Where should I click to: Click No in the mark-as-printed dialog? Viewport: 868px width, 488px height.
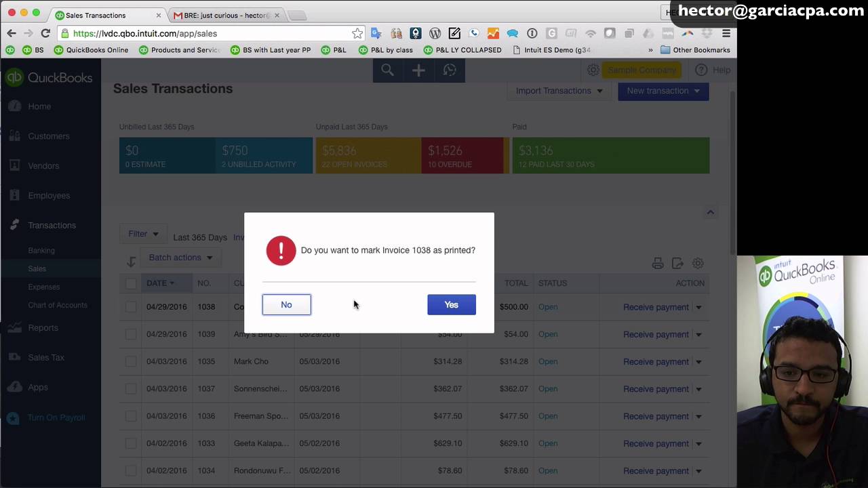(x=286, y=305)
